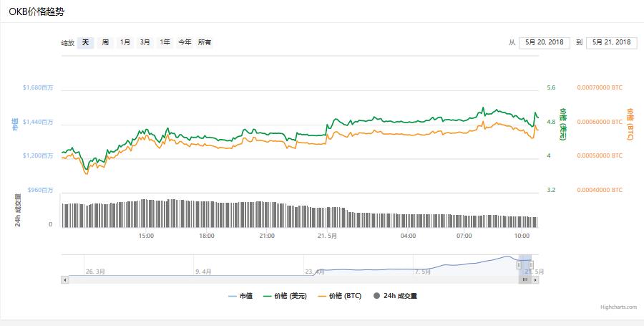Image resolution: width=644 pixels, height=326 pixels.
Task: Set the zoom range to 1年
Action: 165,43
